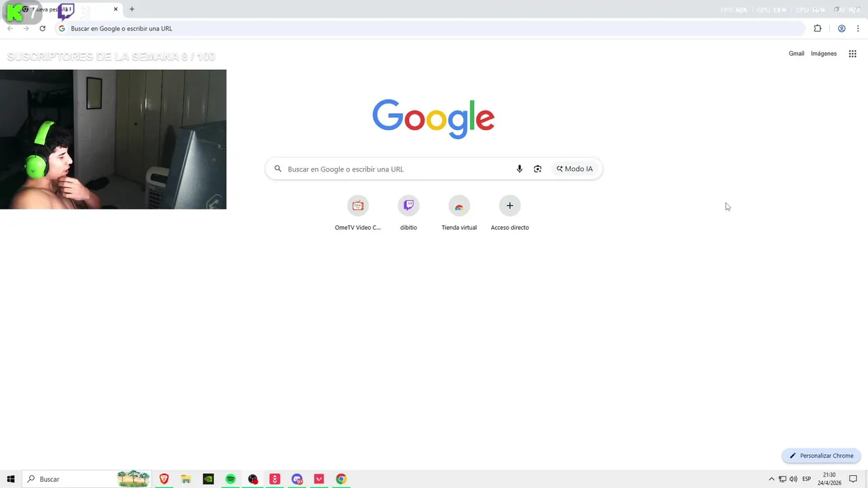This screenshot has height=488, width=868.
Task: Open the Pocket-style red taskbar app
Action: [x=319, y=479]
